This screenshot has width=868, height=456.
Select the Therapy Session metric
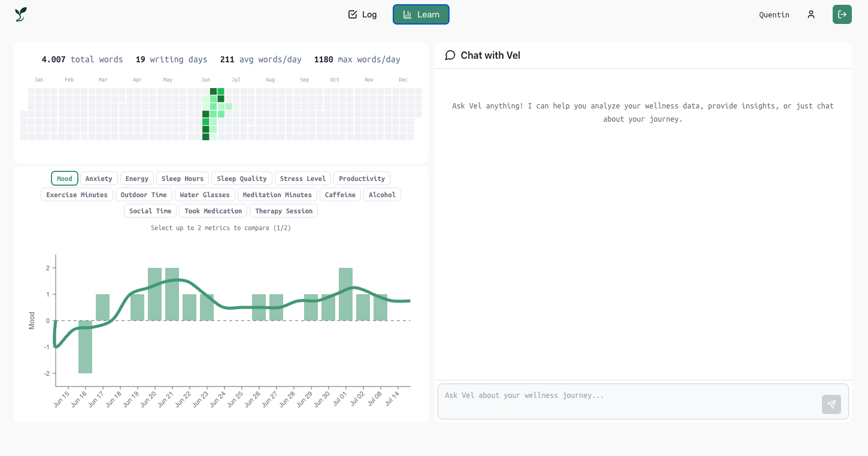(x=284, y=211)
